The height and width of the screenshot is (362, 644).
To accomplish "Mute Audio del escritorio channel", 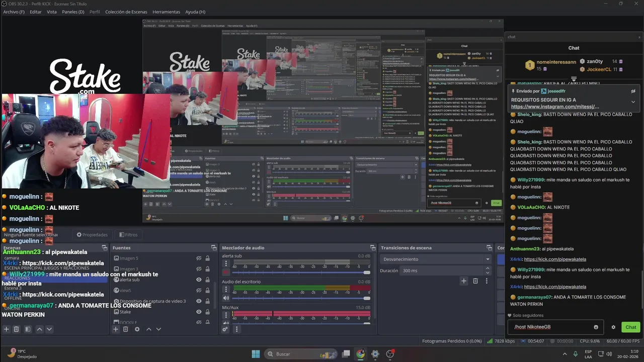I will pyautogui.click(x=226, y=298).
